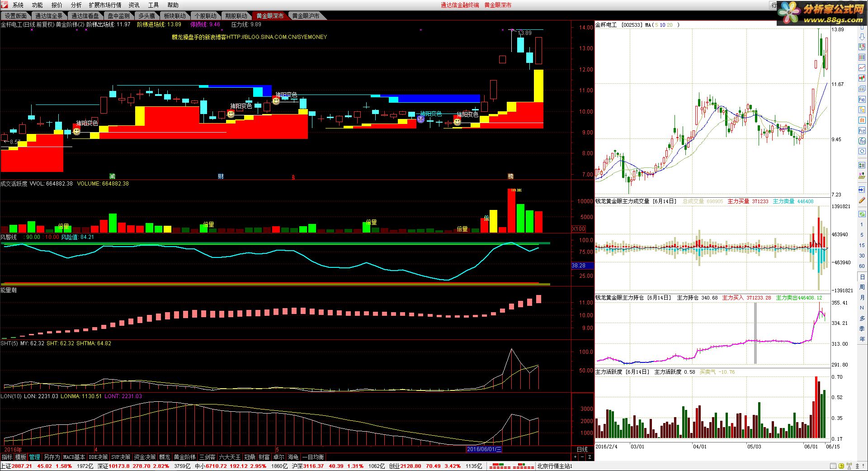The image size is (868, 471).
Task: Select the 1-minute period
Action: coord(862,224)
